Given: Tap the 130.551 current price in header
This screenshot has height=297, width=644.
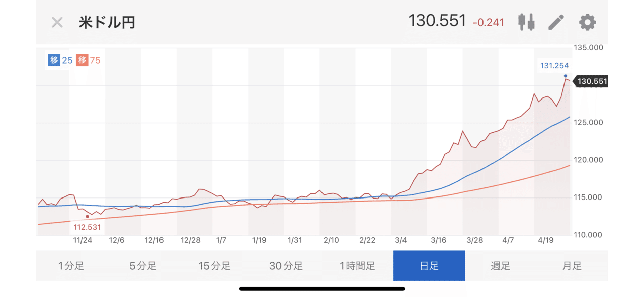Looking at the screenshot, I should click(437, 21).
